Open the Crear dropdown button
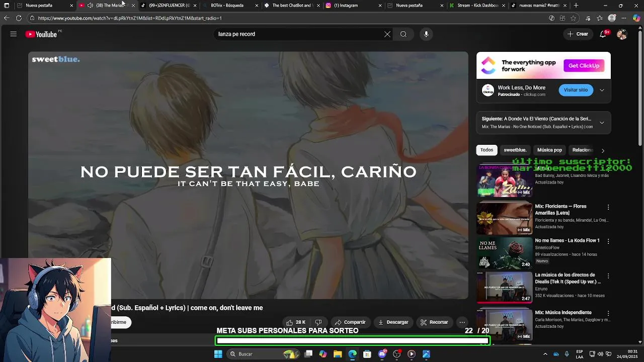Image resolution: width=644 pixels, height=362 pixels. click(x=578, y=34)
